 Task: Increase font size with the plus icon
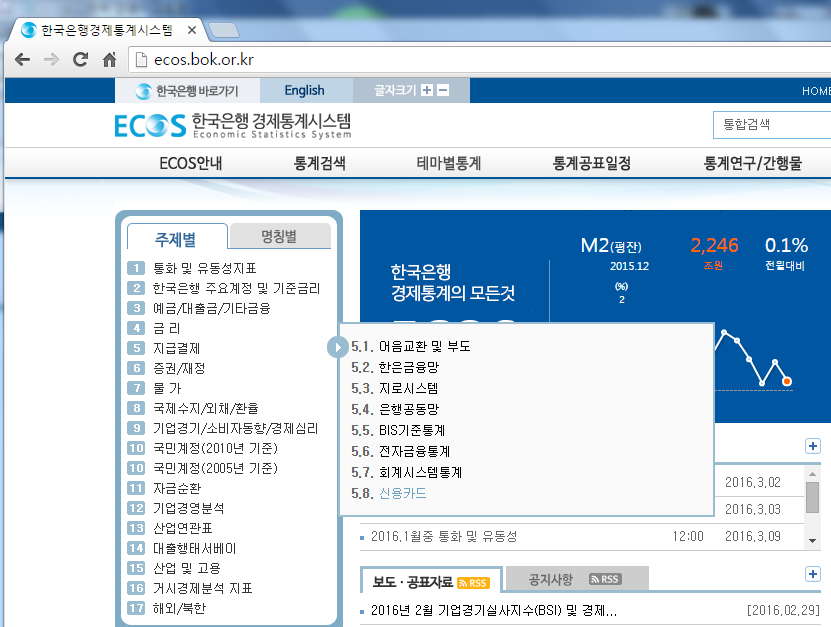click(x=427, y=91)
